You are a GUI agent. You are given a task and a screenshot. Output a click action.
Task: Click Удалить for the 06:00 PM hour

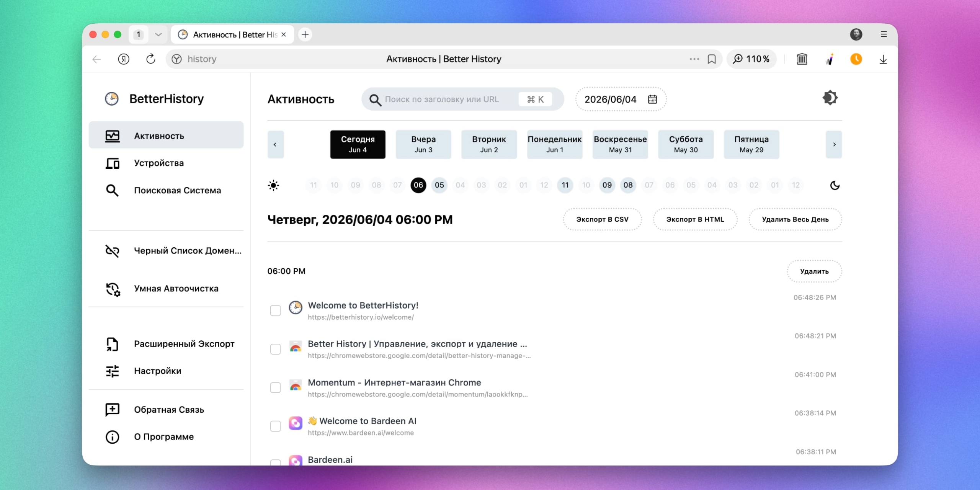[x=814, y=271]
